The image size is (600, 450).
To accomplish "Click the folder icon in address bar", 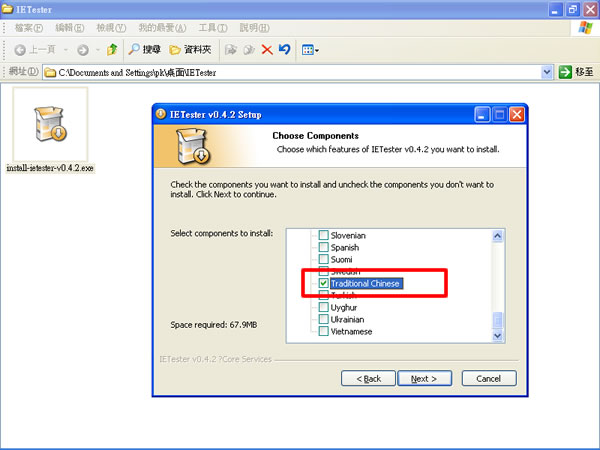I will click(50, 72).
